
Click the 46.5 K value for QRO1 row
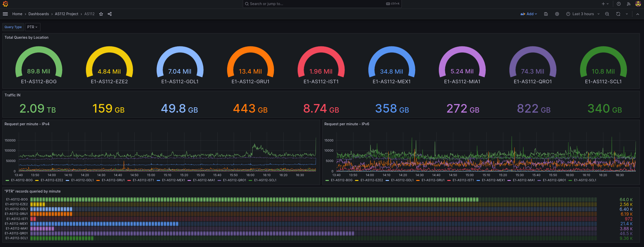(626, 234)
